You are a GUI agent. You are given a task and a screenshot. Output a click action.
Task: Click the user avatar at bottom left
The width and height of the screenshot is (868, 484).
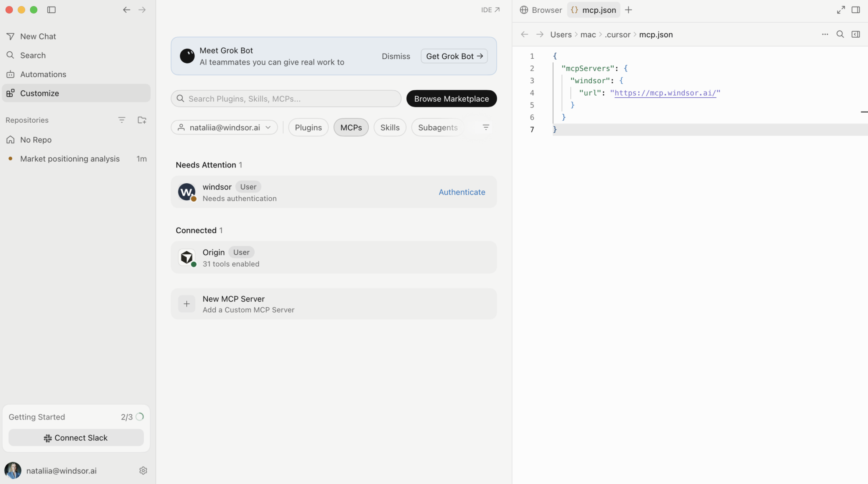[13, 470]
